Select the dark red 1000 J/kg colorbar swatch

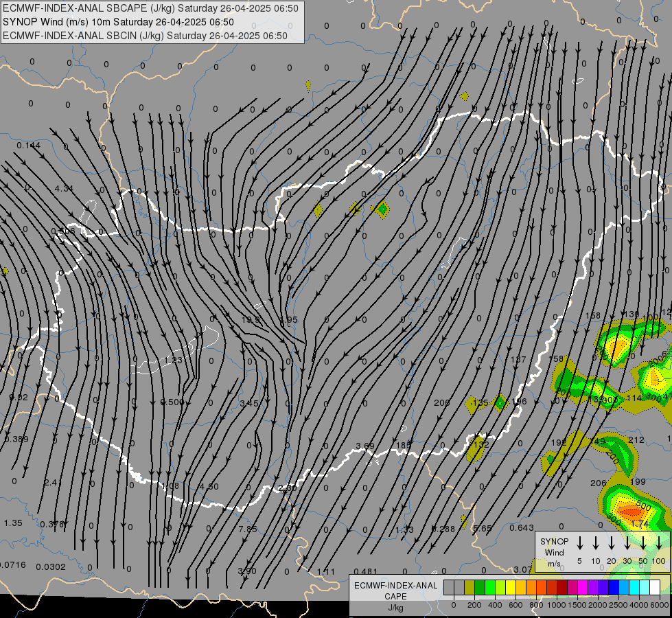(562, 588)
